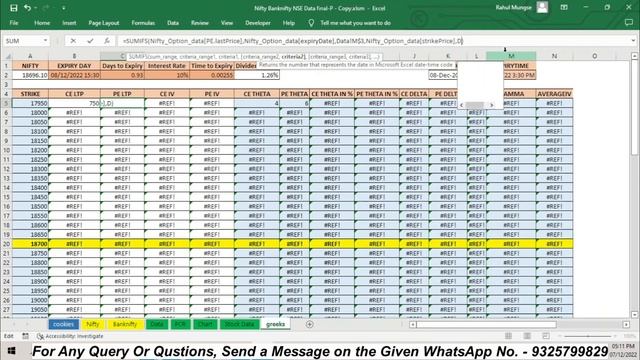This screenshot has width=640, height=360.
Task: Switch to Page Layout view icon
Action: (x=527, y=336)
